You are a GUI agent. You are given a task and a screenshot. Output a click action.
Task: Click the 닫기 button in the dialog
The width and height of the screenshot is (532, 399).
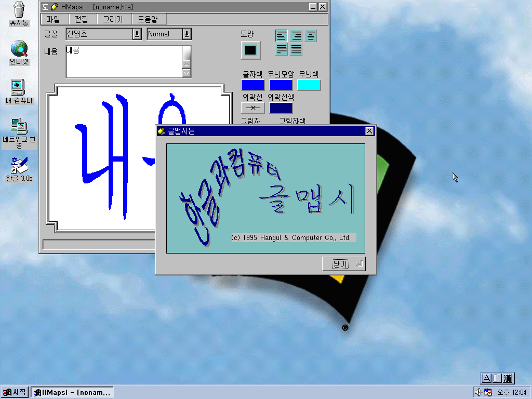point(344,264)
